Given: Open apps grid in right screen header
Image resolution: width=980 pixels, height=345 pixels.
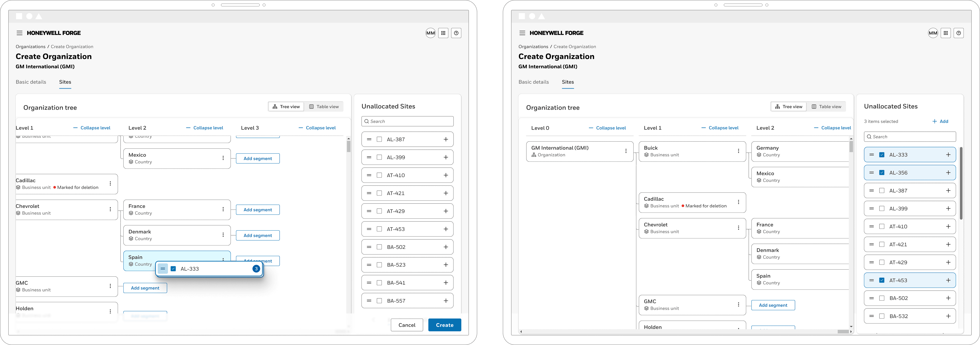Looking at the screenshot, I should tap(946, 33).
